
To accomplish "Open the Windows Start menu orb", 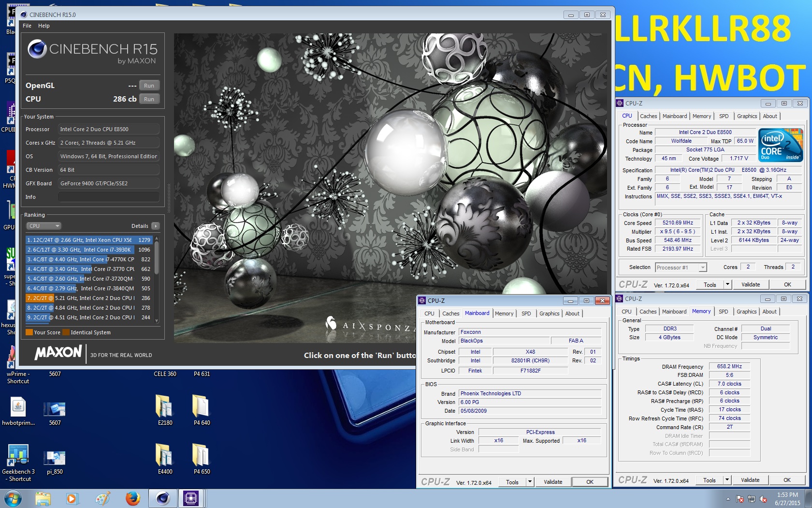I will point(13,498).
